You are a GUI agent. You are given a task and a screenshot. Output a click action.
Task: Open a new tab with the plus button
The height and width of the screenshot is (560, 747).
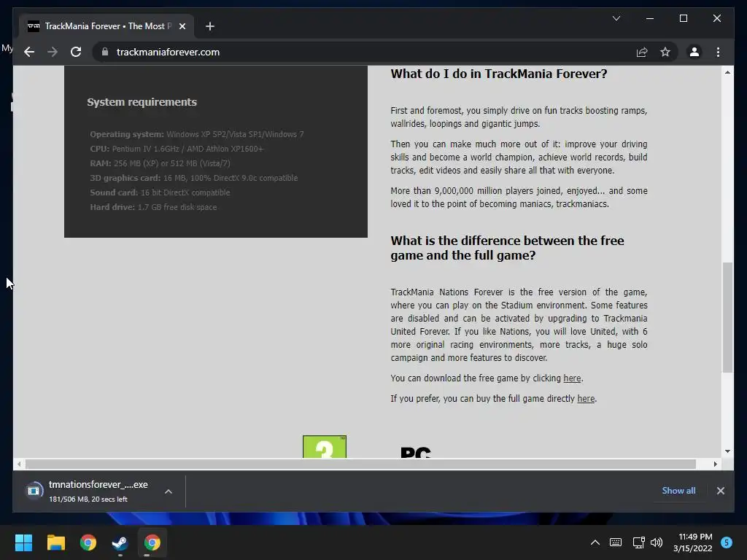(209, 26)
